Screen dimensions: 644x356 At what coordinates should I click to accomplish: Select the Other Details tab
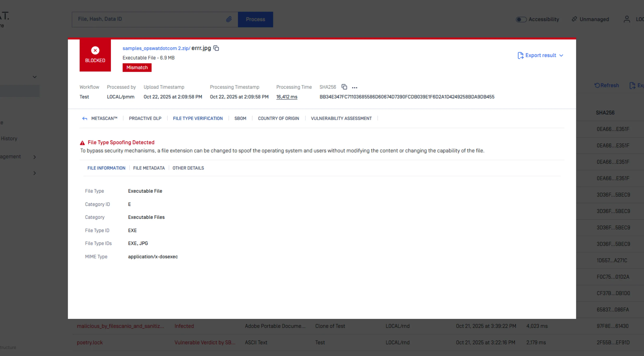(x=188, y=168)
